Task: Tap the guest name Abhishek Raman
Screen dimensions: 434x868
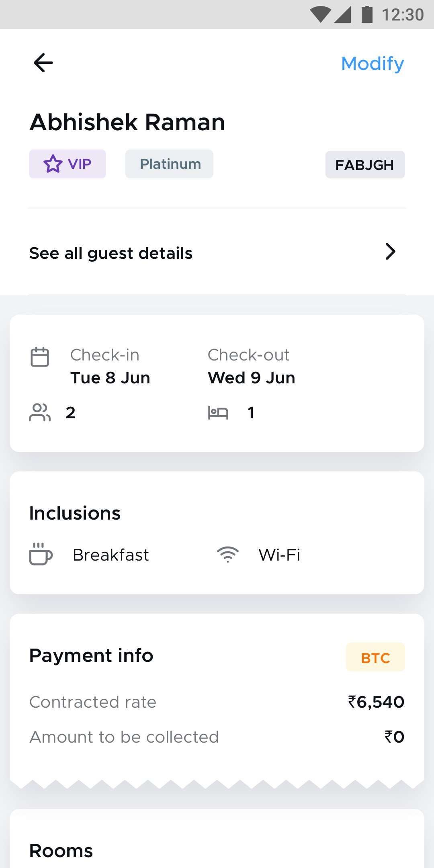Action: point(127,122)
